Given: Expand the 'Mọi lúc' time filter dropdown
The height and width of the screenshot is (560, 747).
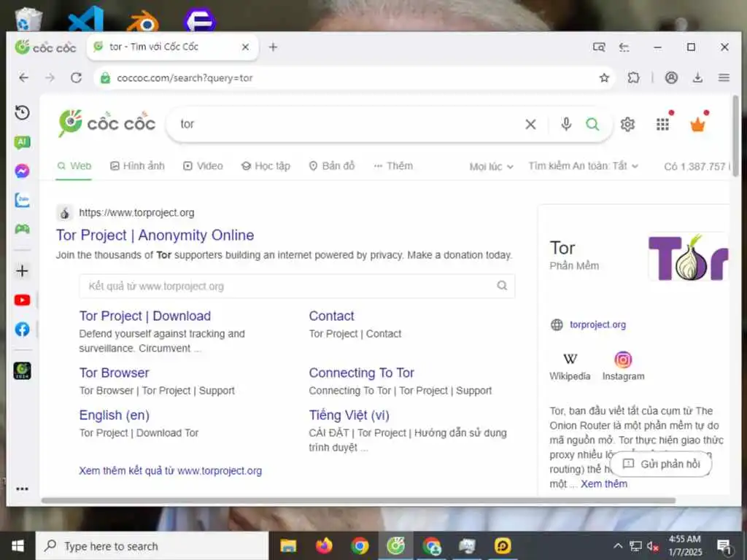Looking at the screenshot, I should (x=491, y=167).
